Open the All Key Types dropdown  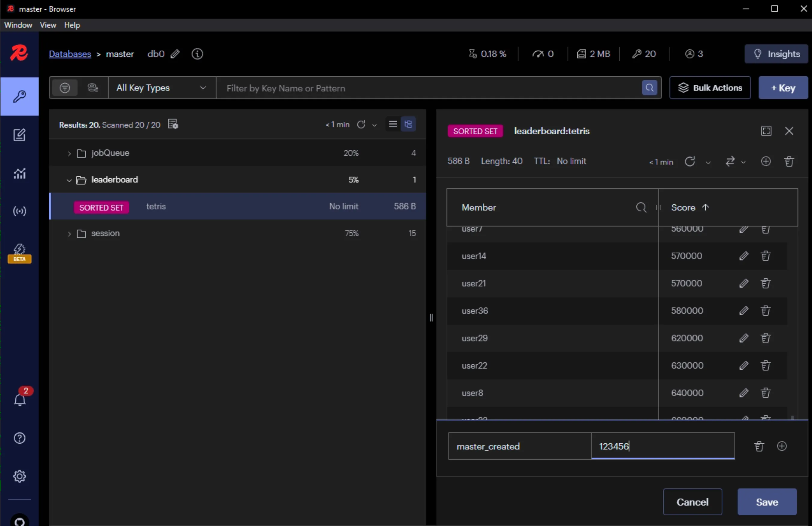tap(162, 88)
